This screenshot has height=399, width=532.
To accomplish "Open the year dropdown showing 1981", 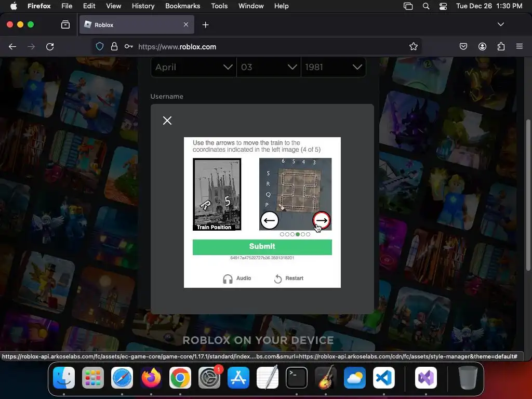I will coord(334,67).
